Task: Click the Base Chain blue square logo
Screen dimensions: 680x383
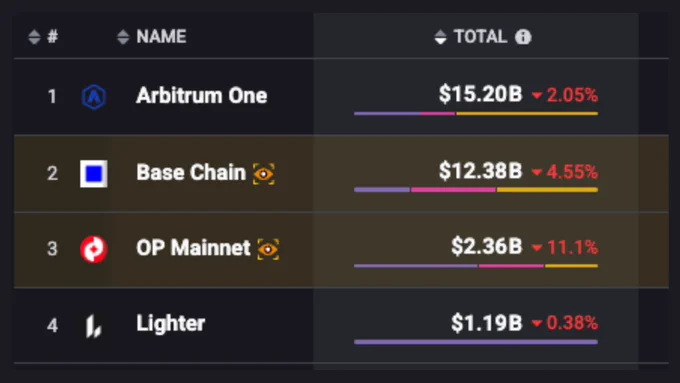Action: pos(94,173)
